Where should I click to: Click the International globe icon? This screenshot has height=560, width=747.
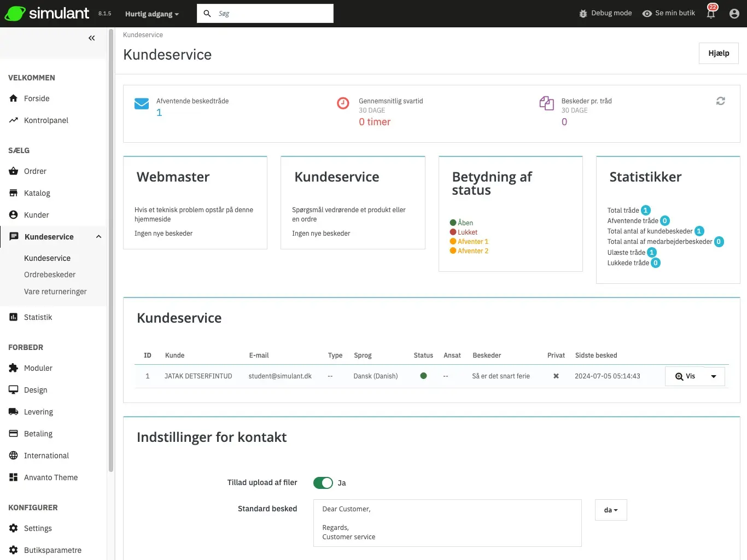tap(13, 456)
